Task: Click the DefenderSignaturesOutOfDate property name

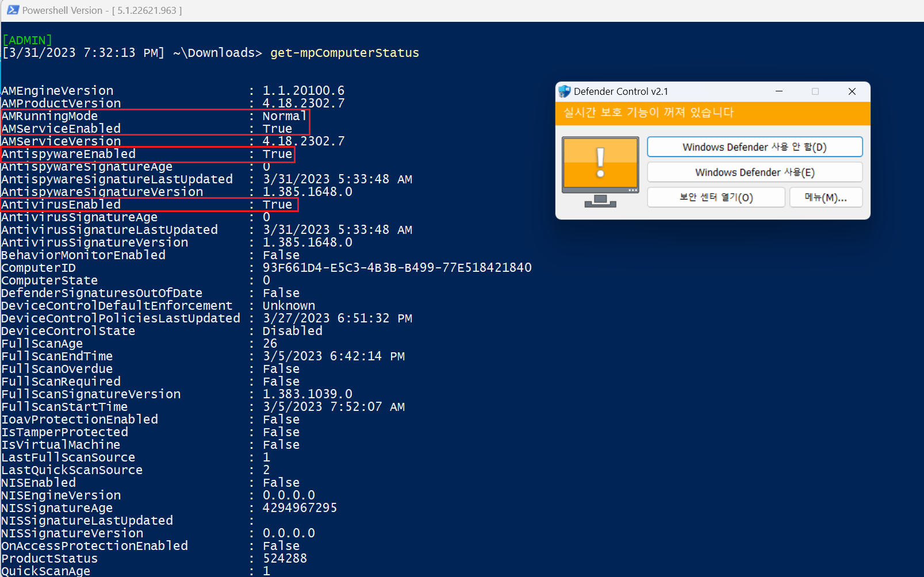Action: pyautogui.click(x=102, y=293)
